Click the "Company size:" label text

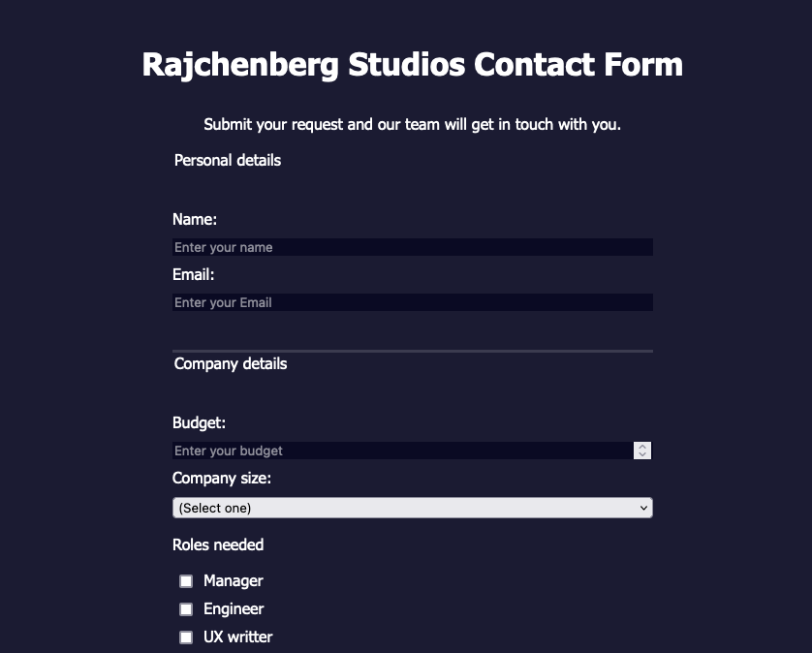tap(222, 478)
